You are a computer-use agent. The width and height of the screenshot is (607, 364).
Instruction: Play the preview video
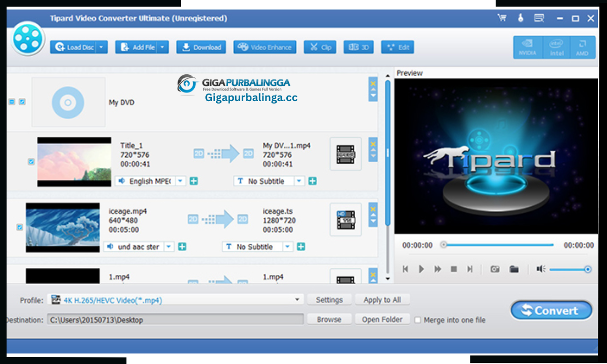(421, 269)
